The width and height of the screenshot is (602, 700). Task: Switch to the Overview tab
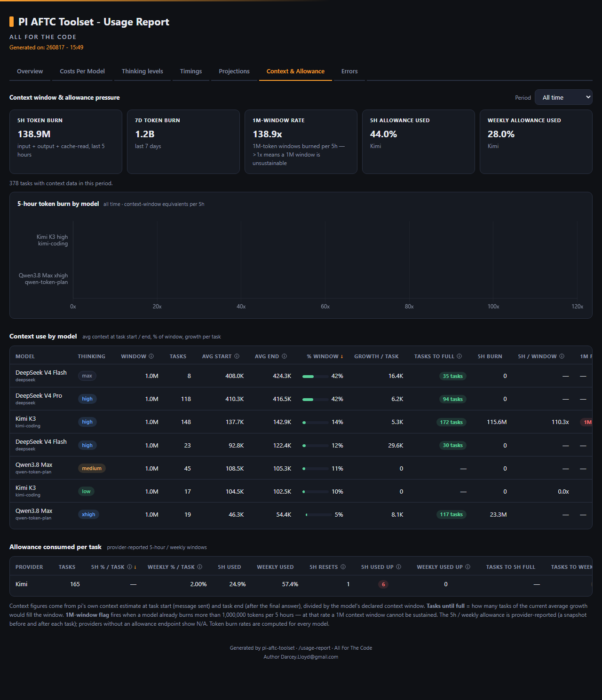click(30, 71)
